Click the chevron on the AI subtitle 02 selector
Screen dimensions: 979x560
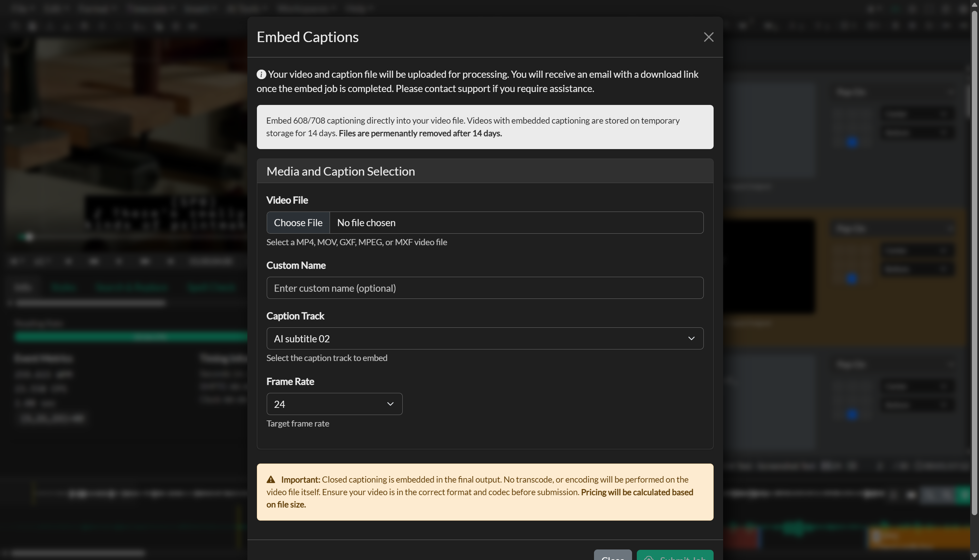[x=691, y=338]
